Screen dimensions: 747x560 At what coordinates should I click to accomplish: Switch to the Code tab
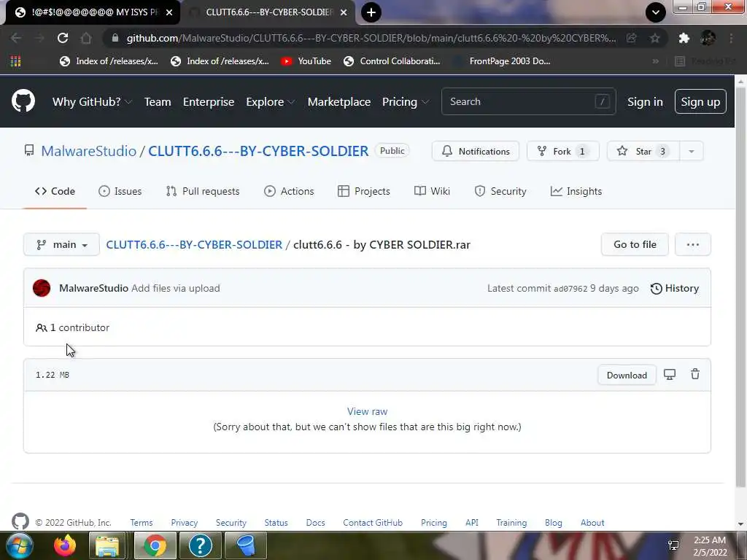tap(55, 191)
